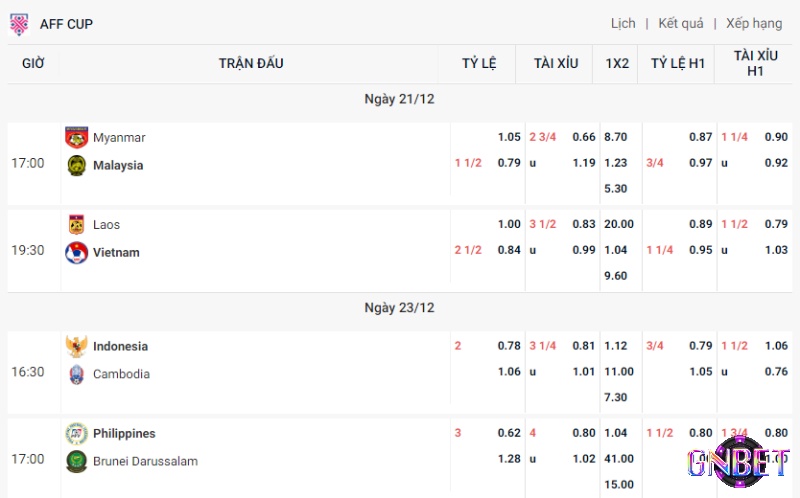800x498 pixels.
Task: Select the Vietnam team name
Action: click(116, 253)
